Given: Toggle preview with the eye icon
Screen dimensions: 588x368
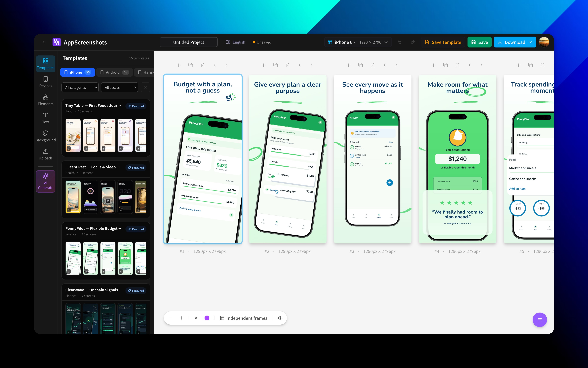Looking at the screenshot, I should pyautogui.click(x=280, y=318).
